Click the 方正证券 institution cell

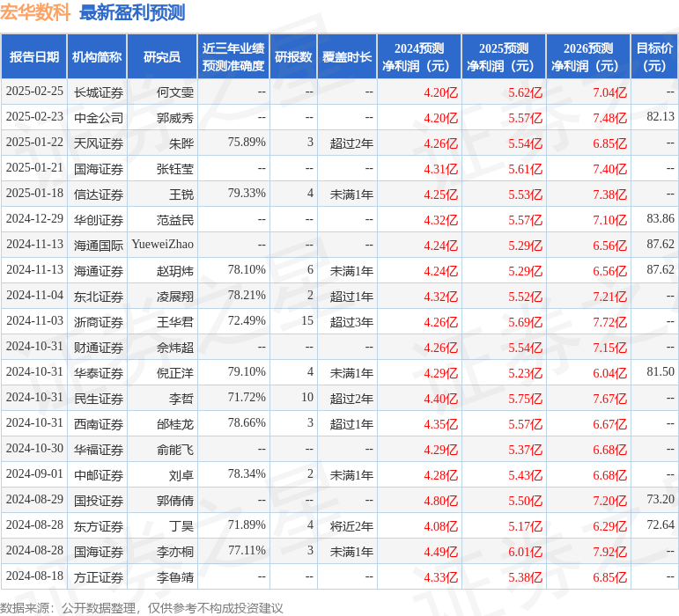click(x=99, y=577)
